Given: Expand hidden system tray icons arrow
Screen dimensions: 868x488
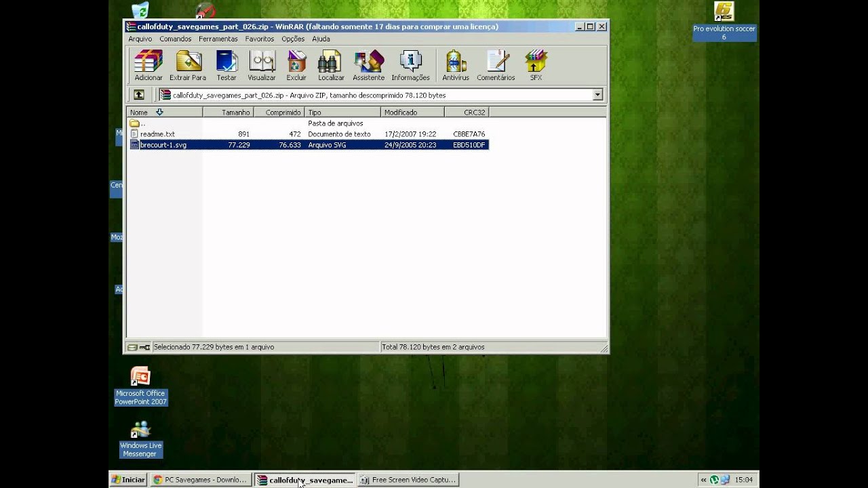Looking at the screenshot, I should coord(704,480).
